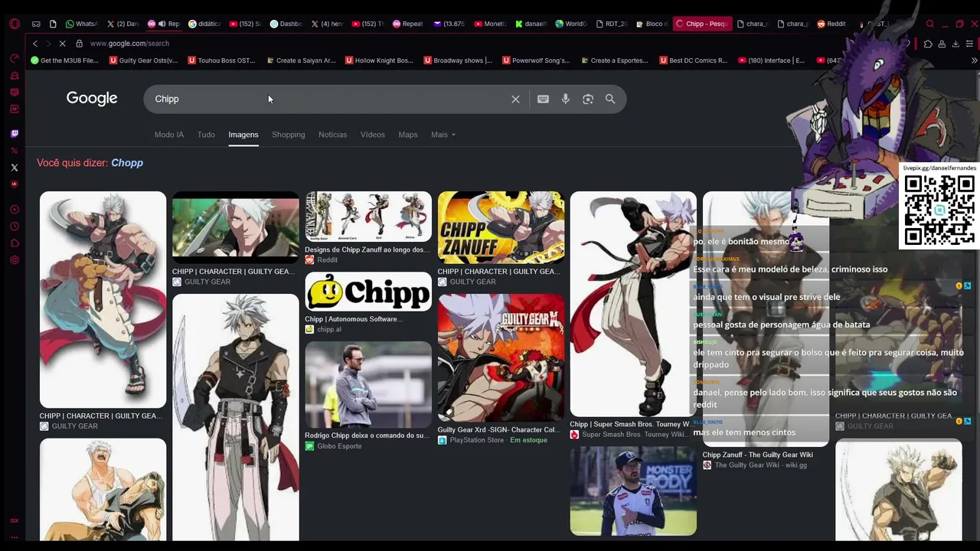Select the Shopping search tab
Image resolution: width=980 pixels, height=551 pixels.
click(289, 135)
